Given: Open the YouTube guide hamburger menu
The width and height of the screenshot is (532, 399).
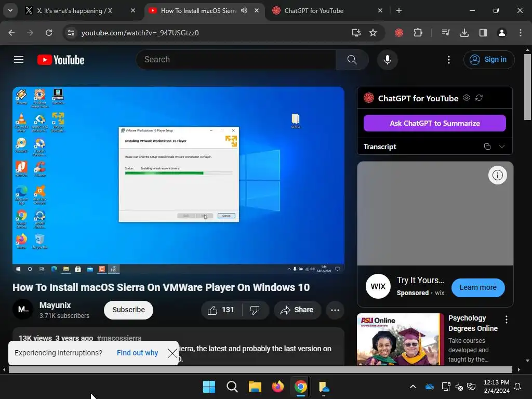Looking at the screenshot, I should pyautogui.click(x=19, y=60).
